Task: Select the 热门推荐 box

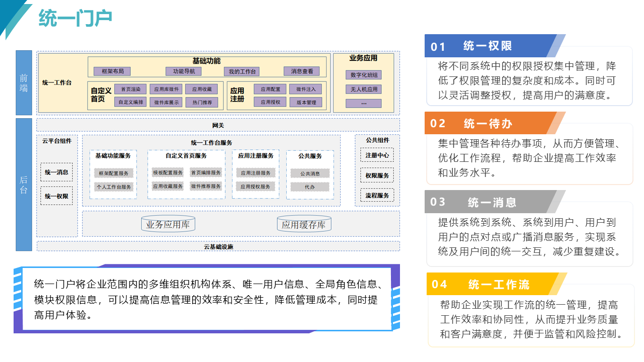Action: 202,102
